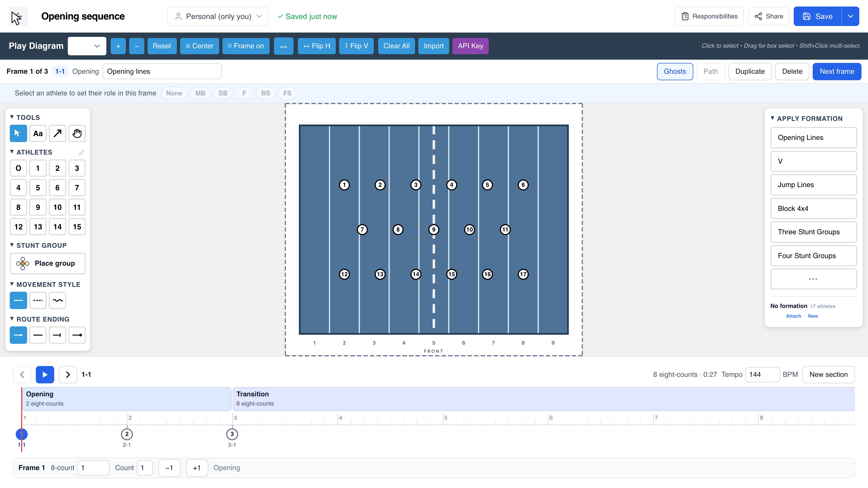This screenshot has height=488, width=868.
Task: Click the Attach formation link
Action: [793, 316]
